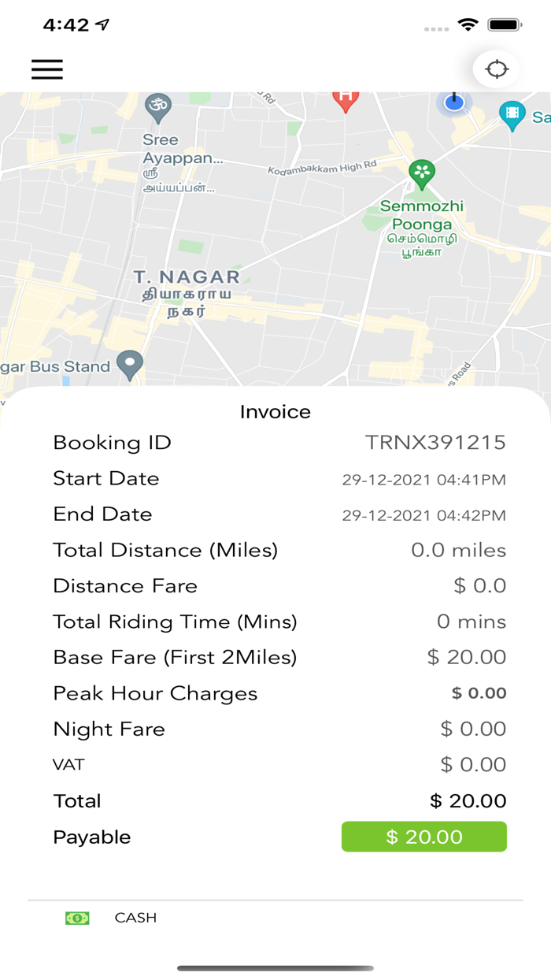Viewport: 551px width, 980px height.
Task: Tap the Wi-Fi indicator in status bar
Action: point(469,24)
